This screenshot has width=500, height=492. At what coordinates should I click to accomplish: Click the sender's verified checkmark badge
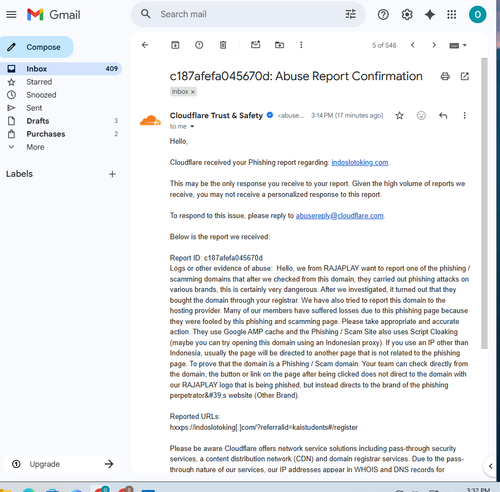[x=270, y=115]
